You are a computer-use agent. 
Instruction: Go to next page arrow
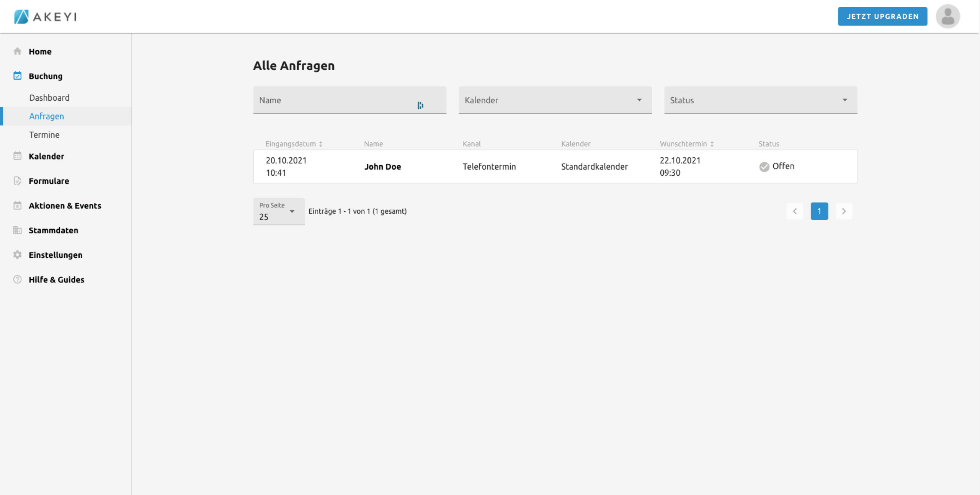pos(844,211)
